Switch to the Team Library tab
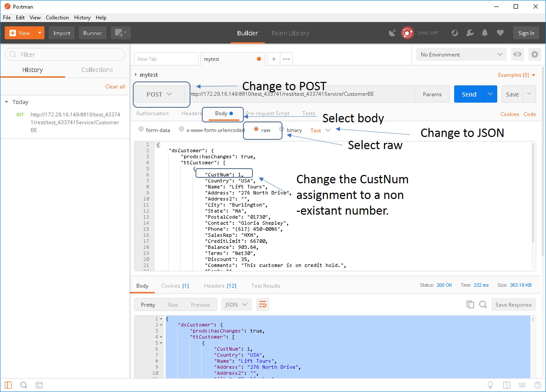546x392 pixels. (x=290, y=33)
